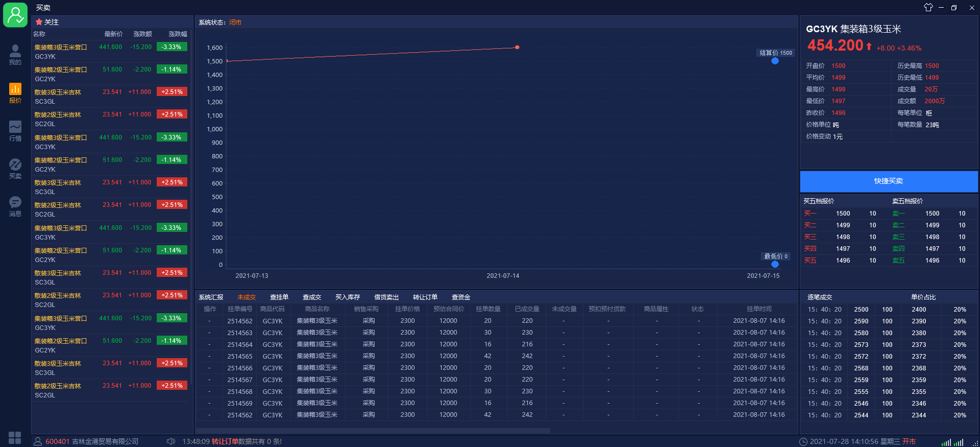Click the speaker announcement icon in status bar
This screenshot has height=447, width=980.
[x=171, y=441]
